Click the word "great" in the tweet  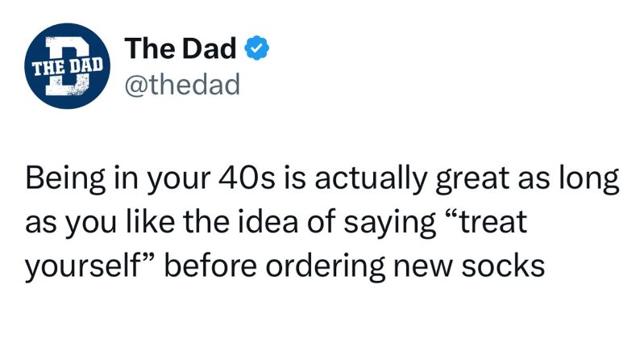click(463, 181)
